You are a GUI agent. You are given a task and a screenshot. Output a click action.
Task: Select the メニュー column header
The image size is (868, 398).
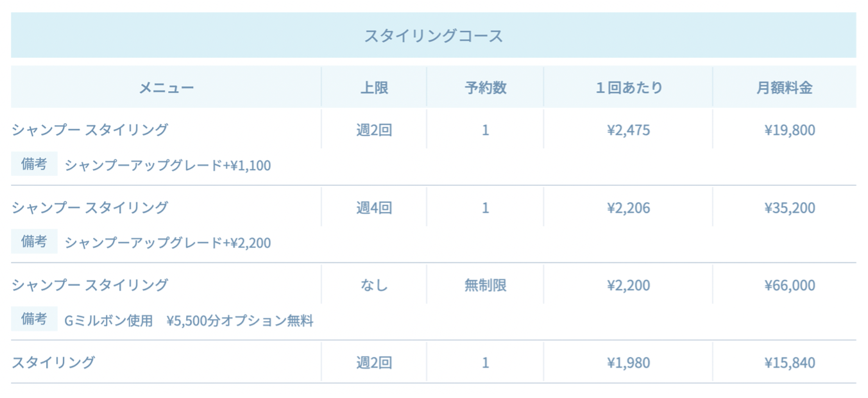click(x=166, y=88)
